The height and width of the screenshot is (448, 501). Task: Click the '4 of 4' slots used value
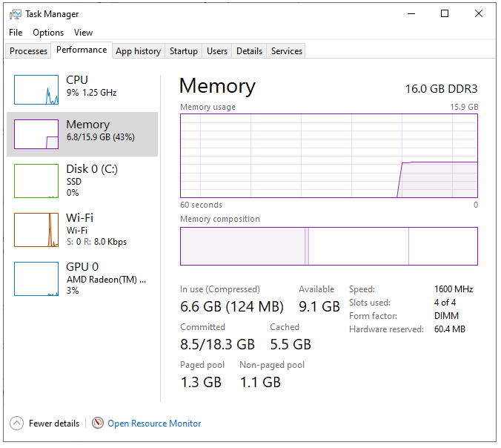tap(445, 303)
